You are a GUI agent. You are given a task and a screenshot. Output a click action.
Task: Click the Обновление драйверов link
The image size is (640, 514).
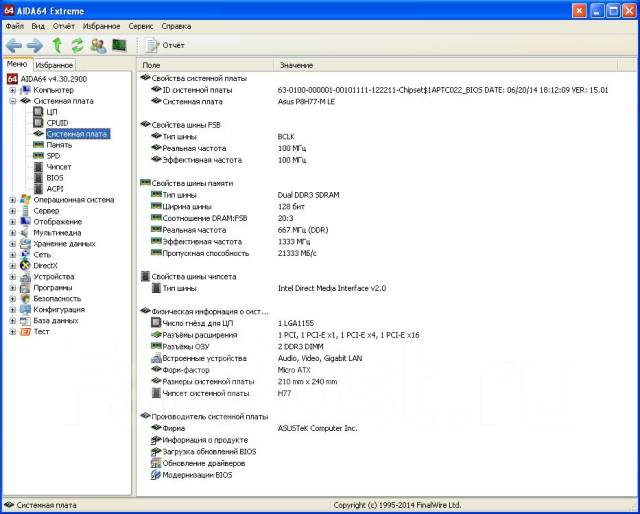point(203,463)
